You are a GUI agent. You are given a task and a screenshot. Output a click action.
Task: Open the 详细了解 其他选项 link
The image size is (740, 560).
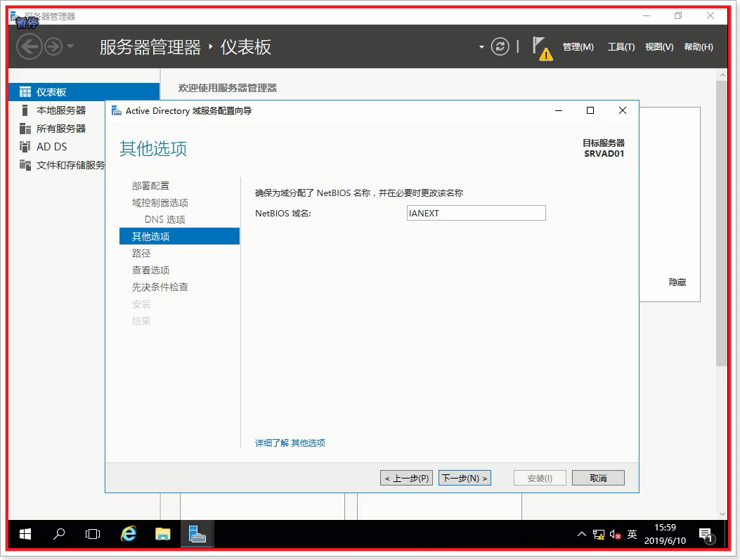click(290, 443)
